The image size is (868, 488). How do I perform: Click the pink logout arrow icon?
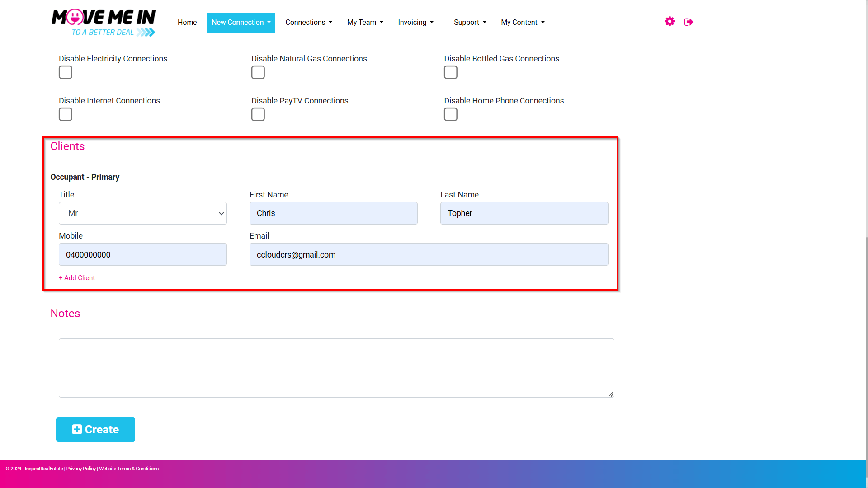pos(689,22)
